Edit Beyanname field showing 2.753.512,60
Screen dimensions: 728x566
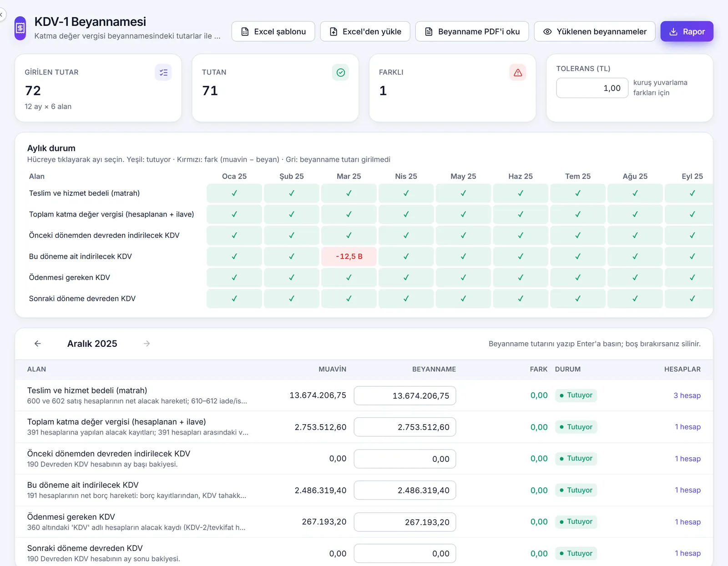405,427
